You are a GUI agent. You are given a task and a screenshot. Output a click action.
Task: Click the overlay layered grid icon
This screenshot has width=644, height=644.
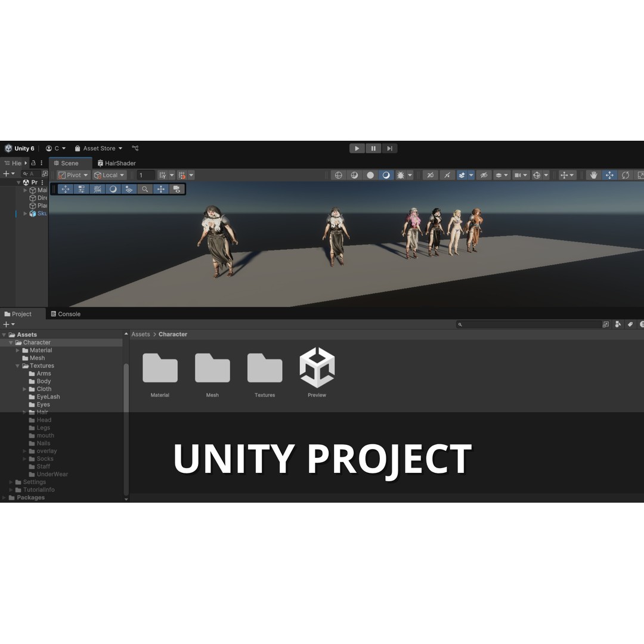click(129, 190)
